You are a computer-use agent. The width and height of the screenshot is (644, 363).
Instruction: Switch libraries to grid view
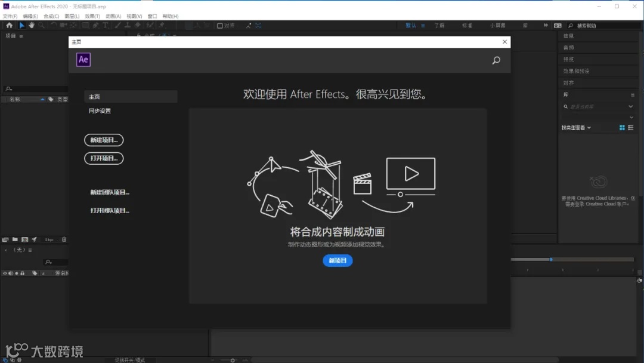[x=622, y=128]
